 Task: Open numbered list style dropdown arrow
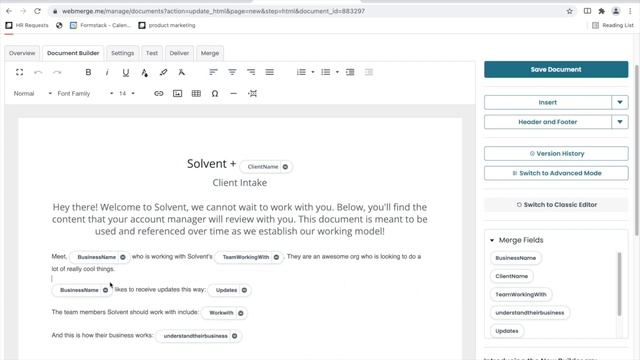click(x=313, y=72)
